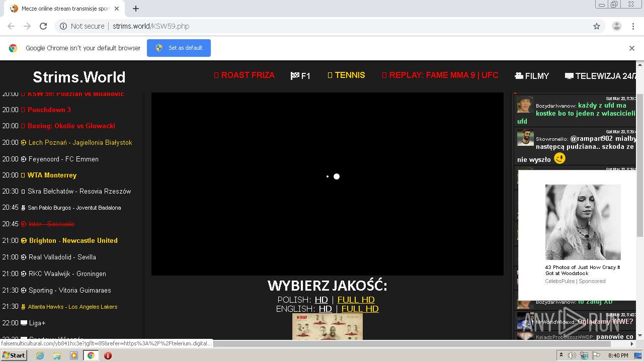Open TELEWIZJA 24/7 menu item
The image size is (644, 362).
click(601, 76)
